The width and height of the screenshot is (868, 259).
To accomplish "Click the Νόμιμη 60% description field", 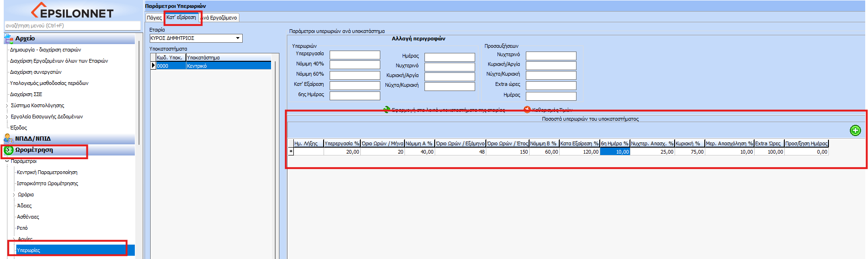I will tap(355, 75).
